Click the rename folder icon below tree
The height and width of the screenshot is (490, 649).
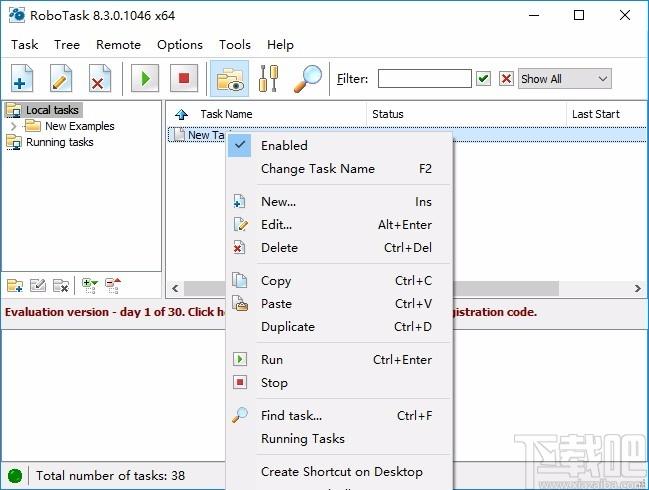38,285
